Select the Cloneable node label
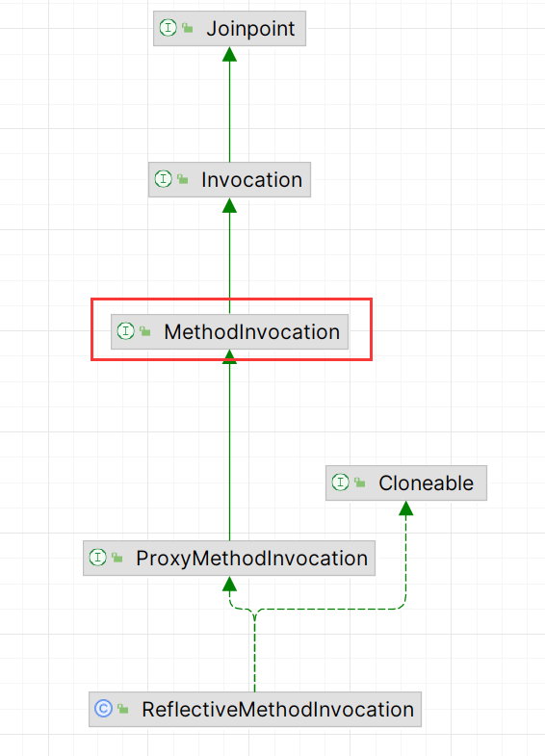 point(426,483)
